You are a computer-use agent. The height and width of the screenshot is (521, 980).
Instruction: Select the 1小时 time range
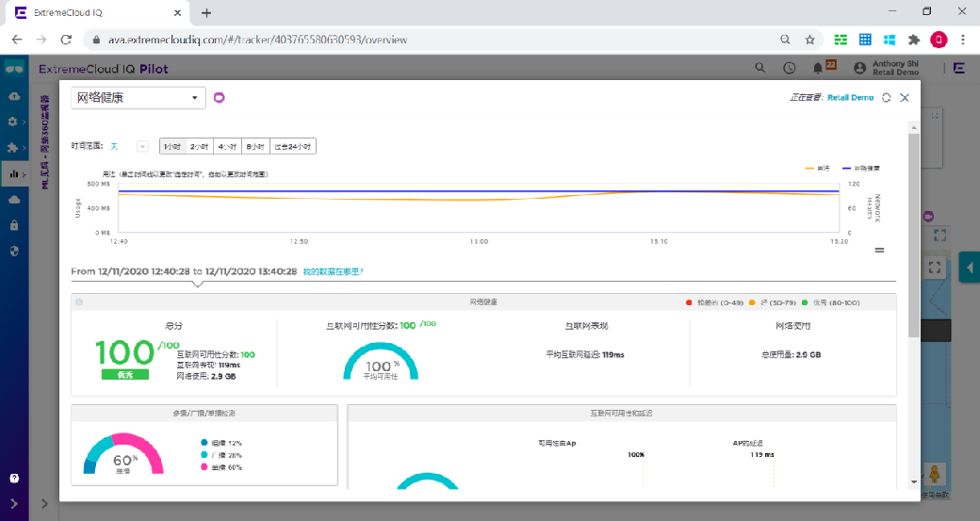point(173,146)
